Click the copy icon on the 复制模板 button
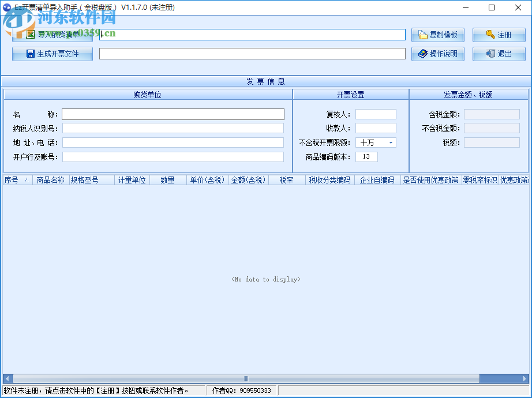 [x=423, y=35]
